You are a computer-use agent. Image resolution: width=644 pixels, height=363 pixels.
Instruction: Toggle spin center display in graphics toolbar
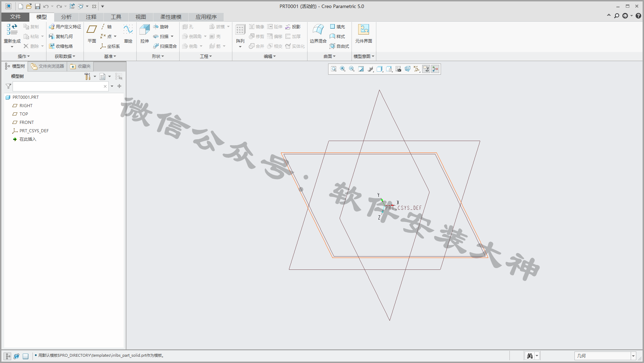coord(435,69)
